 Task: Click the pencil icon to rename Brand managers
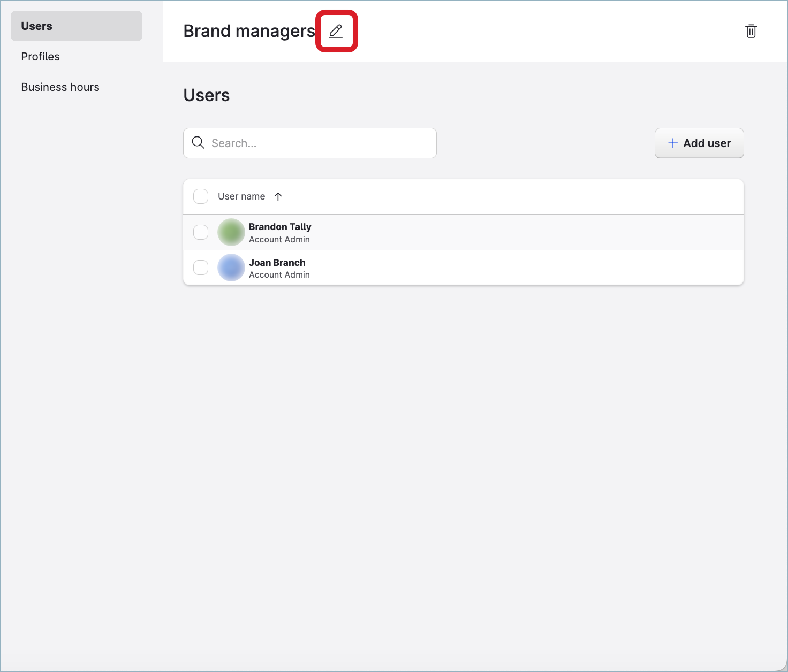[x=336, y=31]
